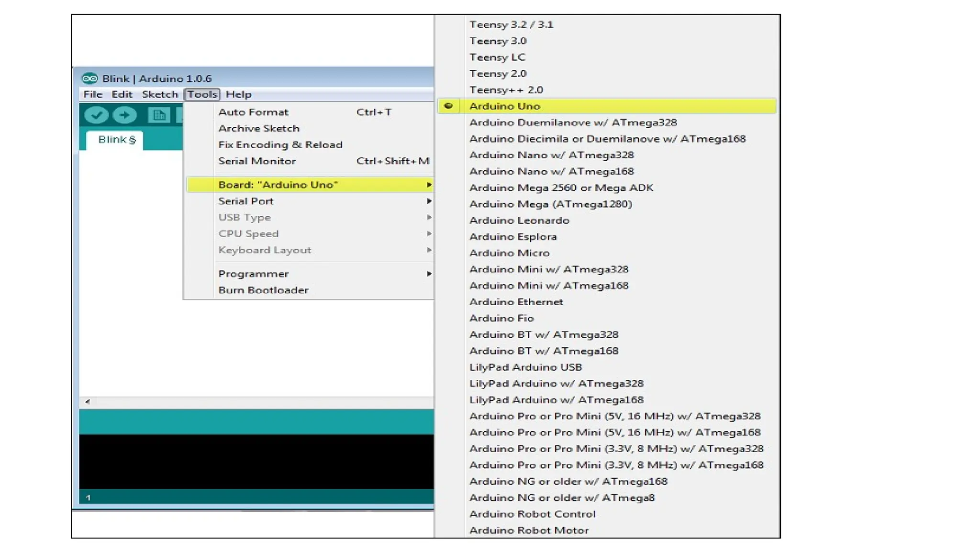980x551 pixels.
Task: Pick Teensy 3.2 / 3.1 board
Action: pos(511,25)
